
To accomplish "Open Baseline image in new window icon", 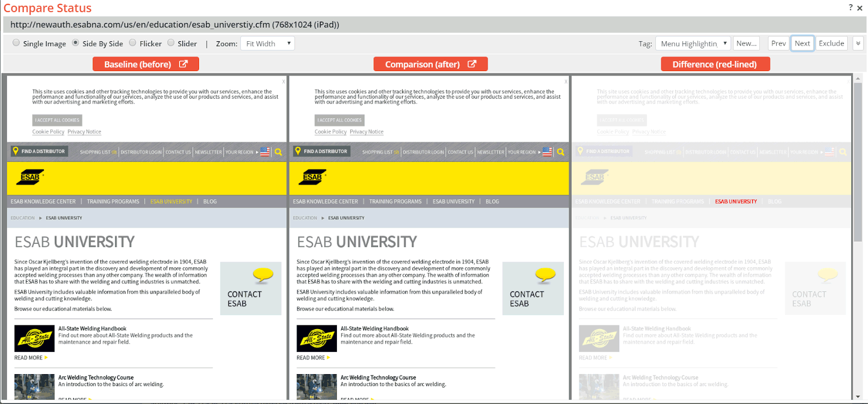I will tap(183, 64).
